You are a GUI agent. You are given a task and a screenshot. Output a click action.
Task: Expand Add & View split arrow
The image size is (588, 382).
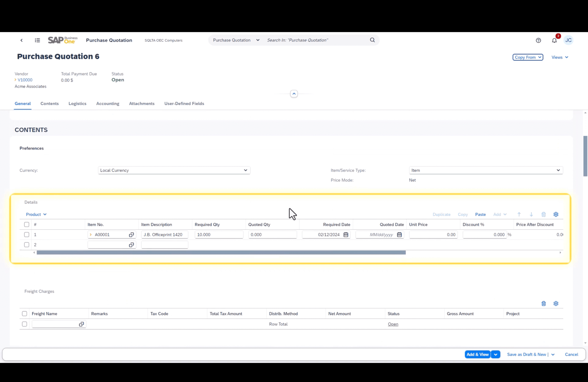coord(495,355)
